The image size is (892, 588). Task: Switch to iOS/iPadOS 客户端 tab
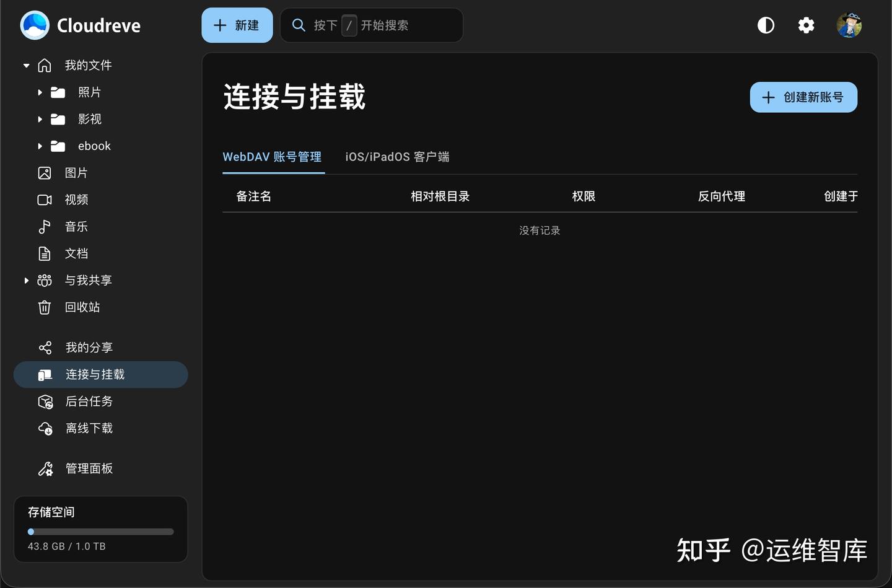pyautogui.click(x=397, y=157)
